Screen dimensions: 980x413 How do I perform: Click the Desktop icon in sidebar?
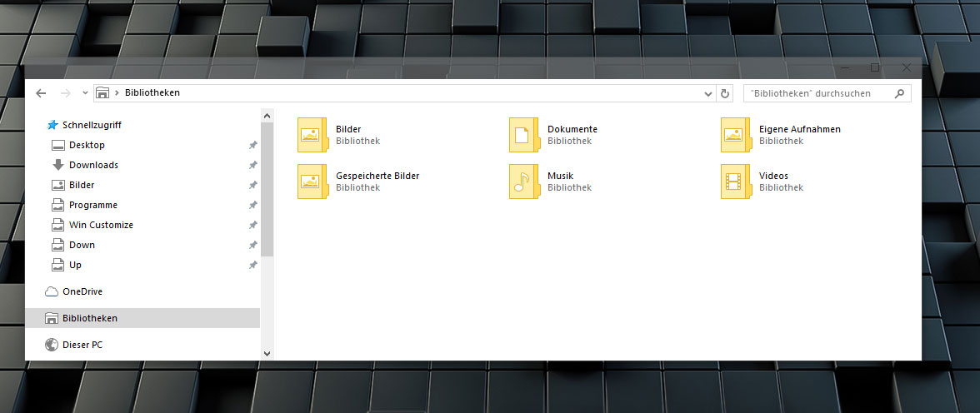coord(57,145)
